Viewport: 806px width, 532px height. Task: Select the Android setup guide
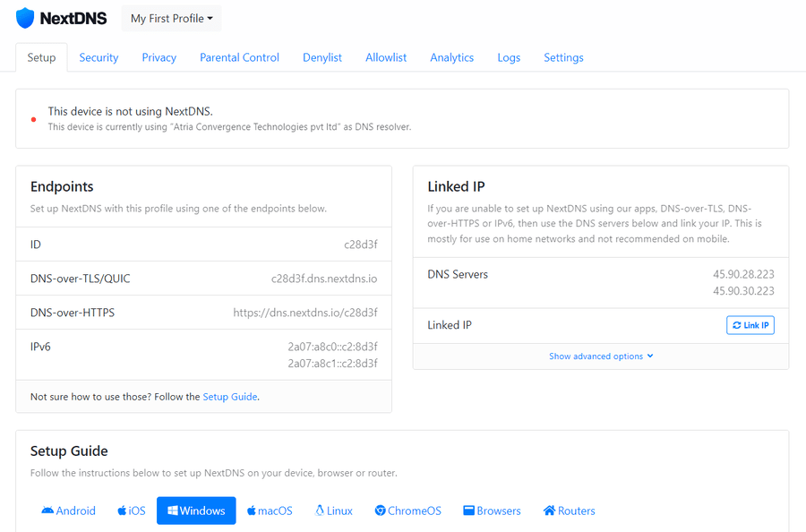pyautogui.click(x=69, y=511)
